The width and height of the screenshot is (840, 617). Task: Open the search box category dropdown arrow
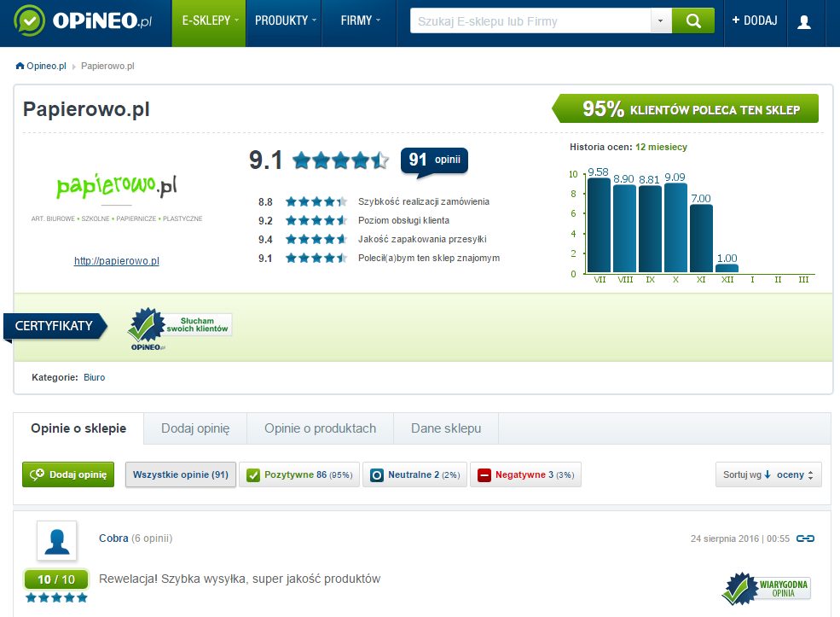click(x=661, y=21)
